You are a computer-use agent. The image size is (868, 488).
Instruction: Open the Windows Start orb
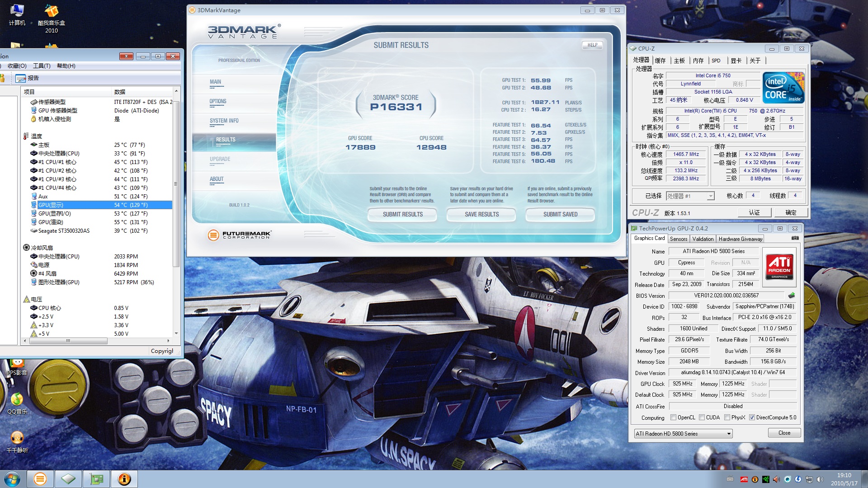click(x=12, y=479)
